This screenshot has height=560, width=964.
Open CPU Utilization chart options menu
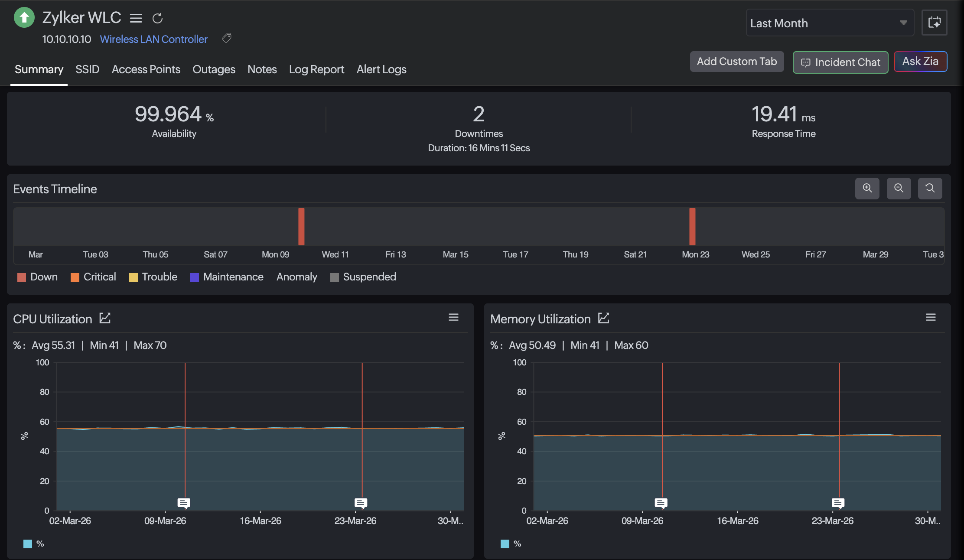[x=453, y=317]
